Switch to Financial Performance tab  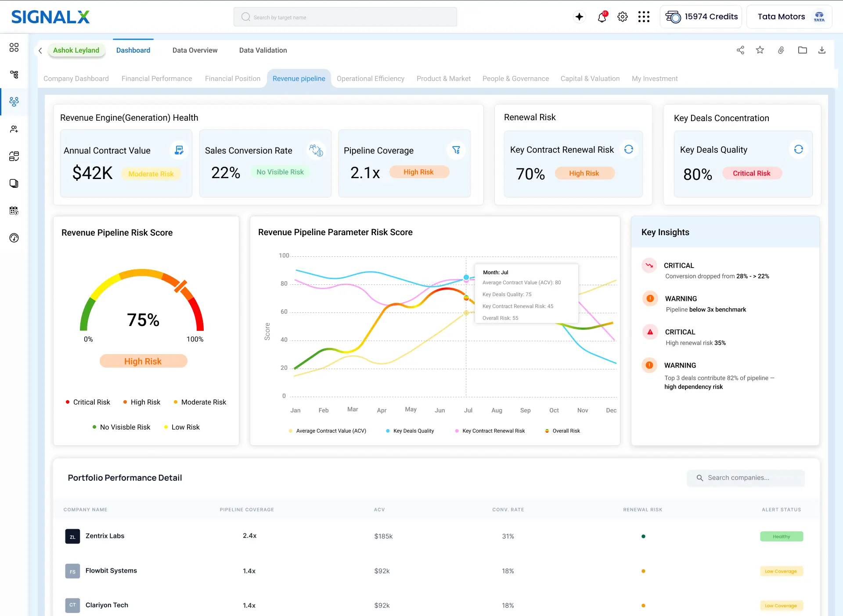(157, 79)
